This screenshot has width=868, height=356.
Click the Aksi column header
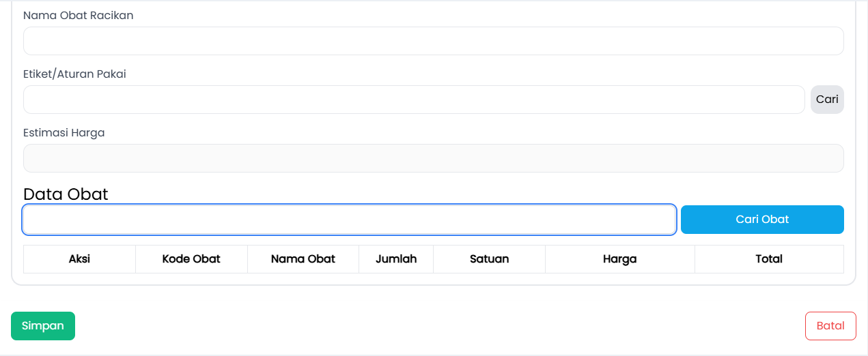(79, 259)
